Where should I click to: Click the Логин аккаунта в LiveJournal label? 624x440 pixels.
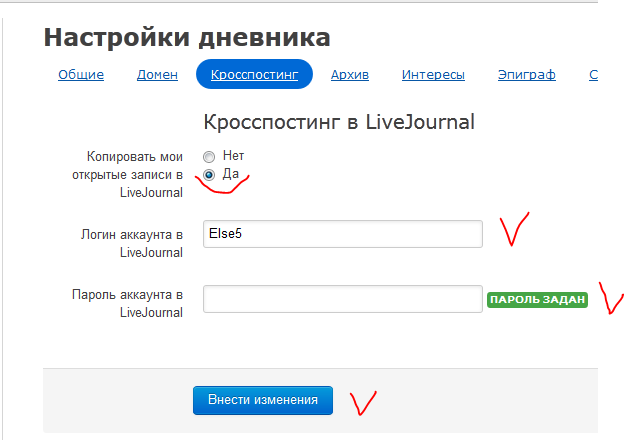click(132, 243)
